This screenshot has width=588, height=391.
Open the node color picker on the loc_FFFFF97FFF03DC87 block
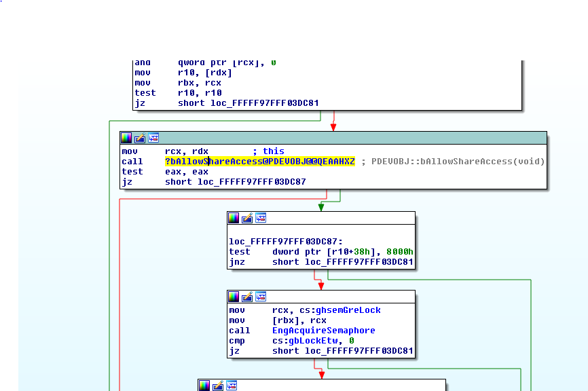pyautogui.click(x=234, y=218)
